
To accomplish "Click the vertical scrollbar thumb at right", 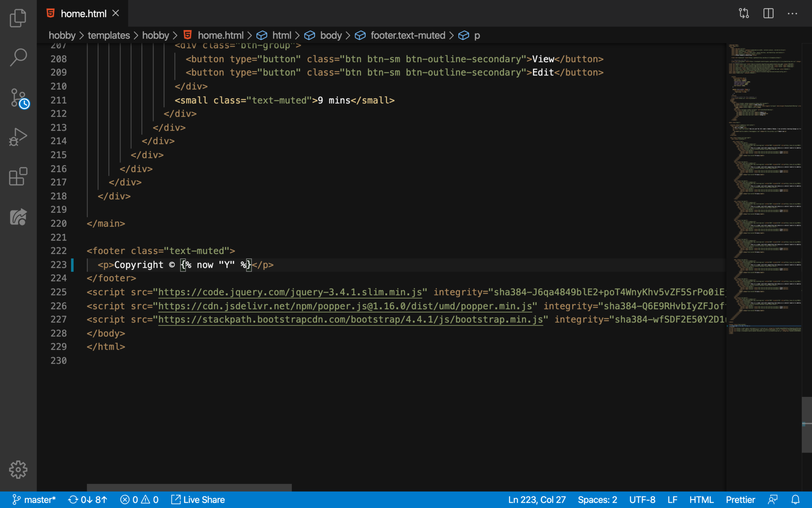I will click(x=806, y=425).
